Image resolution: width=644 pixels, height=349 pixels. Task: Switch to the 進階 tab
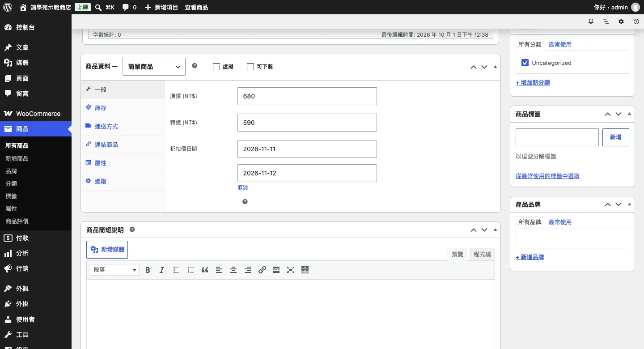[123, 181]
